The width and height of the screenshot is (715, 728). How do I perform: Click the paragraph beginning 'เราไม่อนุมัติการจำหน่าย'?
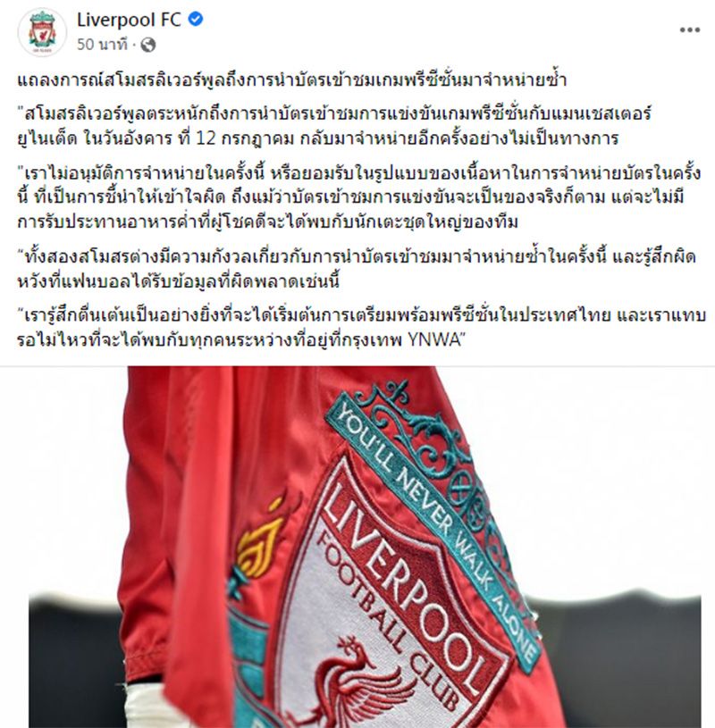pyautogui.click(x=358, y=197)
